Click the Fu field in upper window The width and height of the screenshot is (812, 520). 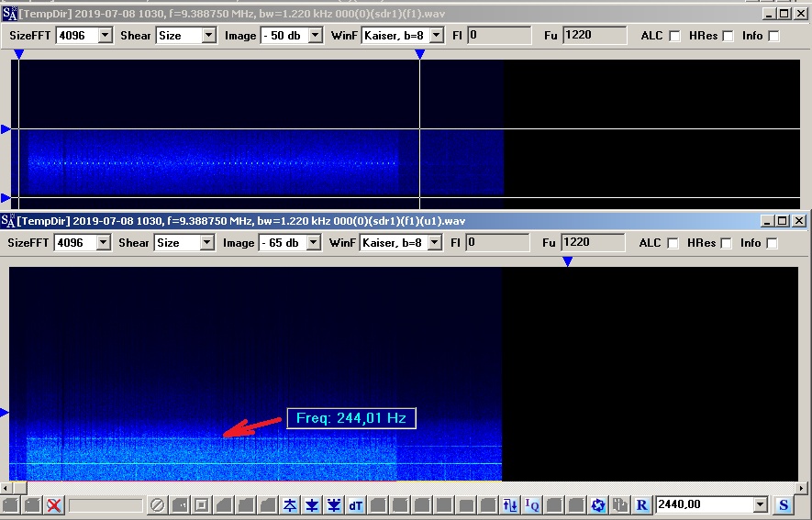point(594,36)
